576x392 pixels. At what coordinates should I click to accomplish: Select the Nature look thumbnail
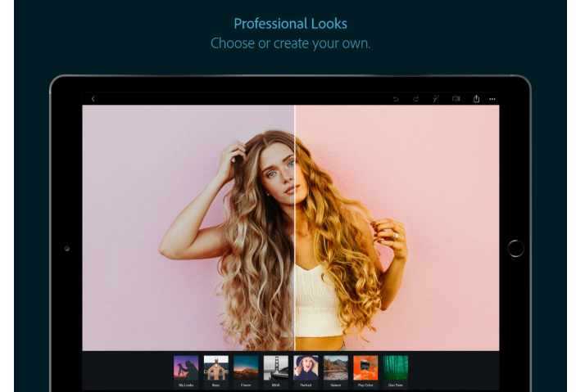[336, 367]
